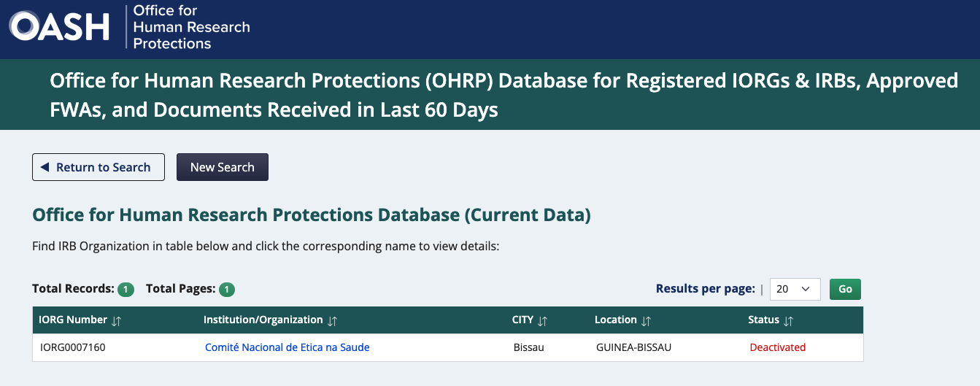The width and height of the screenshot is (980, 386).
Task: Click the Status column sort arrows
Action: point(789,321)
